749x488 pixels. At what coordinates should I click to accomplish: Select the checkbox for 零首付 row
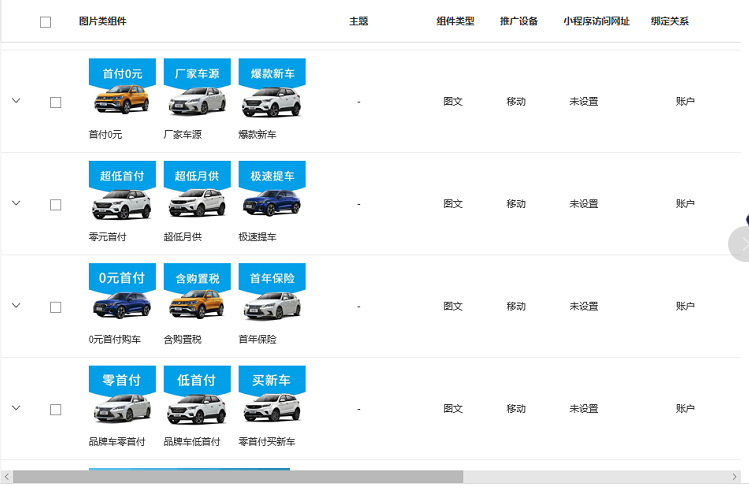point(55,409)
